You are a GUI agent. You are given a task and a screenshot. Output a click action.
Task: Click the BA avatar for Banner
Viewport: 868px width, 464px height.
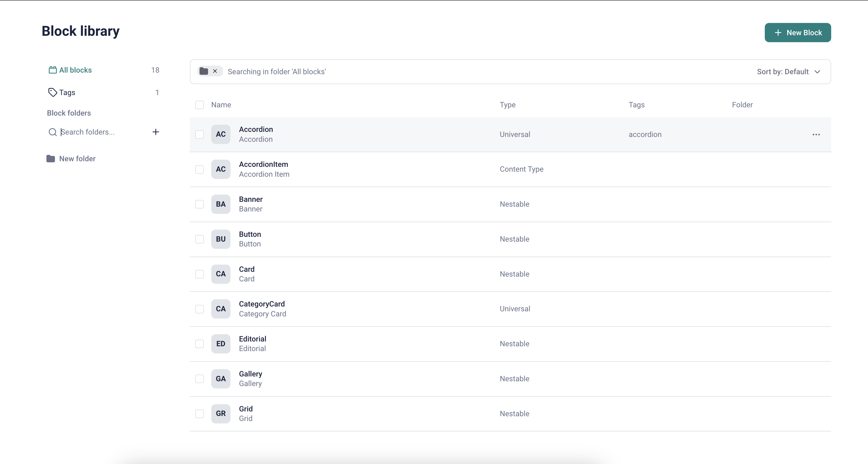click(221, 204)
